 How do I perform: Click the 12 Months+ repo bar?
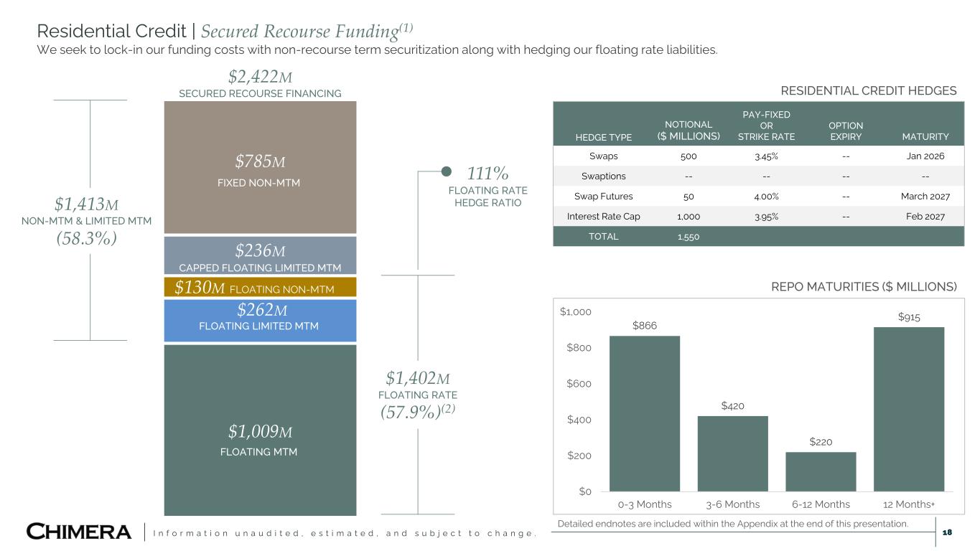908,409
